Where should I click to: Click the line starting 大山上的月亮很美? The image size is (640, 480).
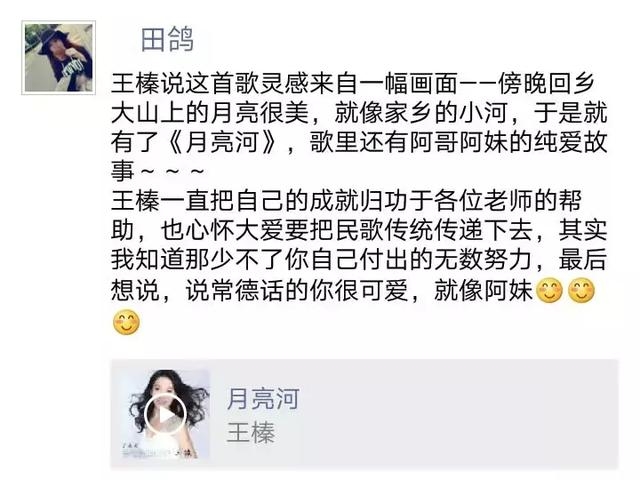point(359,113)
